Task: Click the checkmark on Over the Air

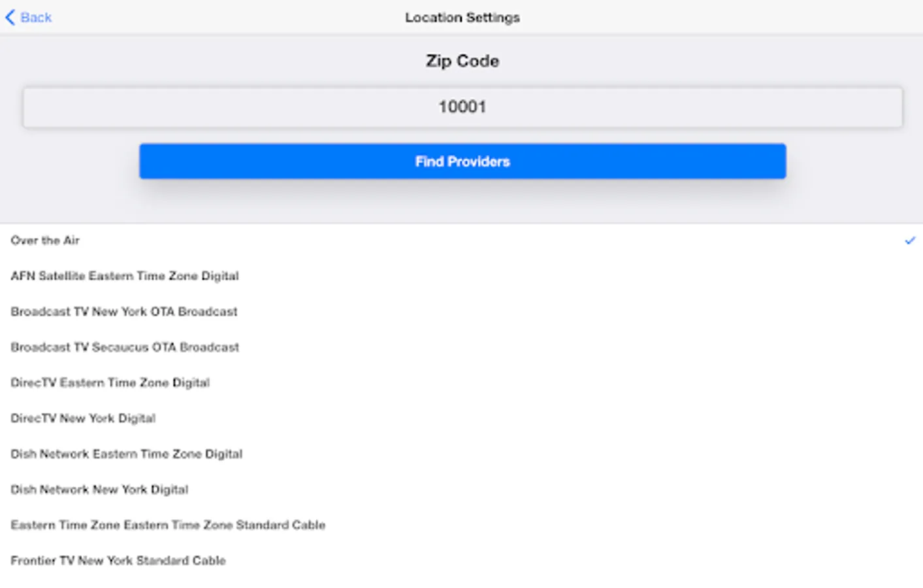Action: pyautogui.click(x=909, y=240)
